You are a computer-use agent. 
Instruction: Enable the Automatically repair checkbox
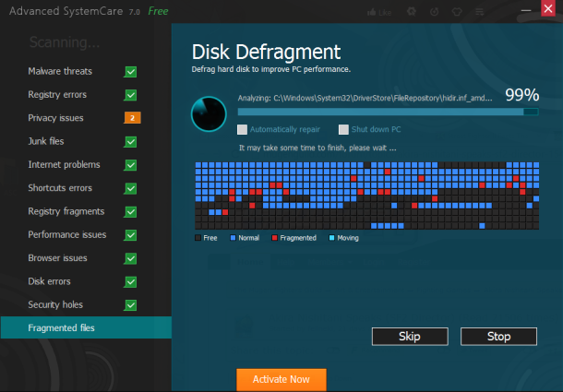pos(243,129)
